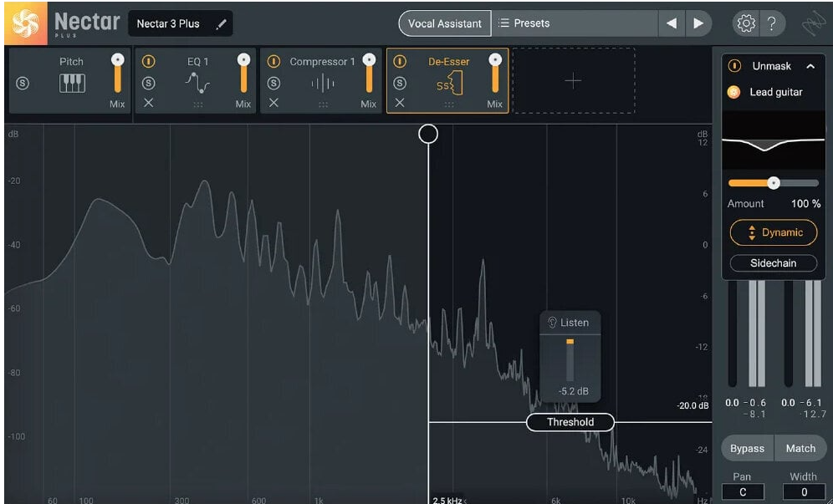Enable Dynamic mode in Unmask
This screenshot has width=833, height=504.
[x=774, y=232]
